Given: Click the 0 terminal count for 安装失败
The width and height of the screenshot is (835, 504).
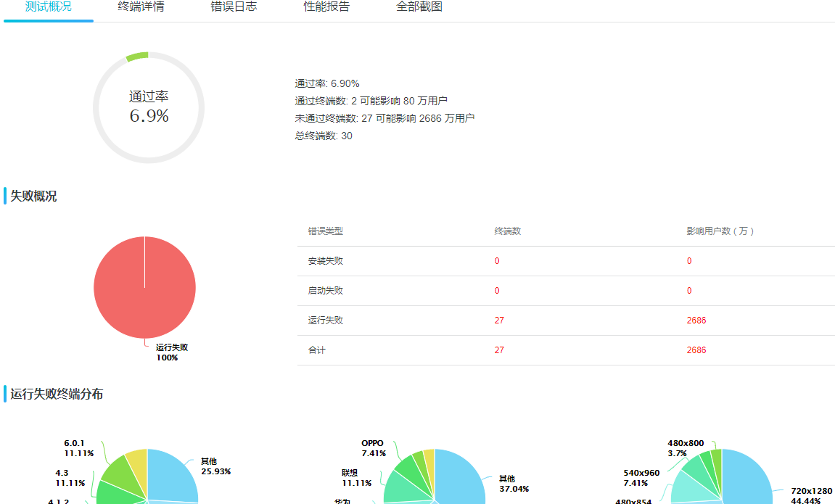Looking at the screenshot, I should tap(497, 261).
